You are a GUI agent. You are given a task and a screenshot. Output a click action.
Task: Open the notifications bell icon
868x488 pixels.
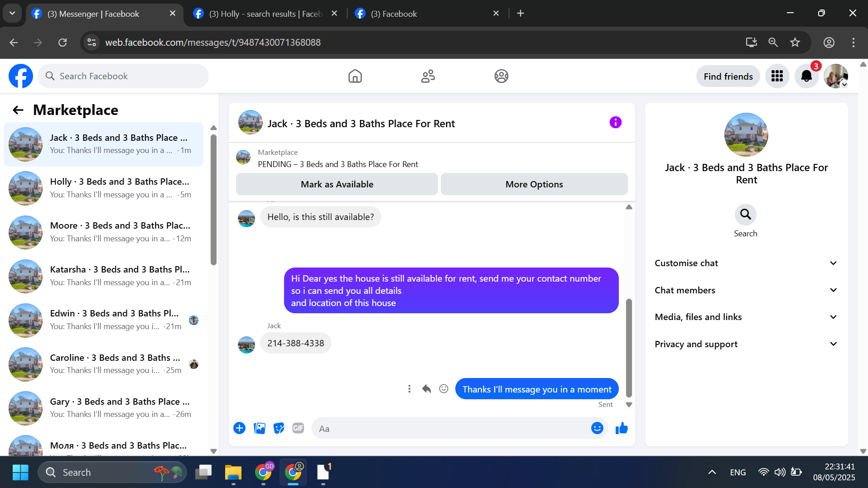click(x=807, y=76)
